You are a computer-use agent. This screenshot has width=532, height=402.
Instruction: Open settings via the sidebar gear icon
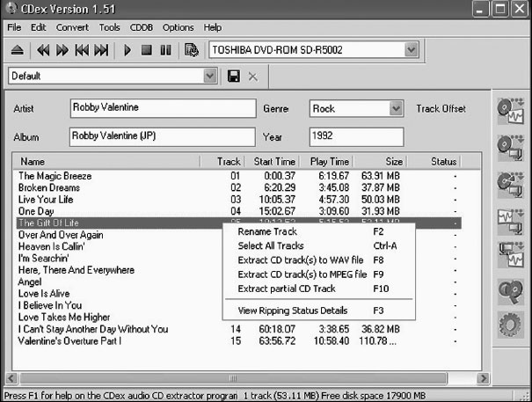[x=510, y=327]
